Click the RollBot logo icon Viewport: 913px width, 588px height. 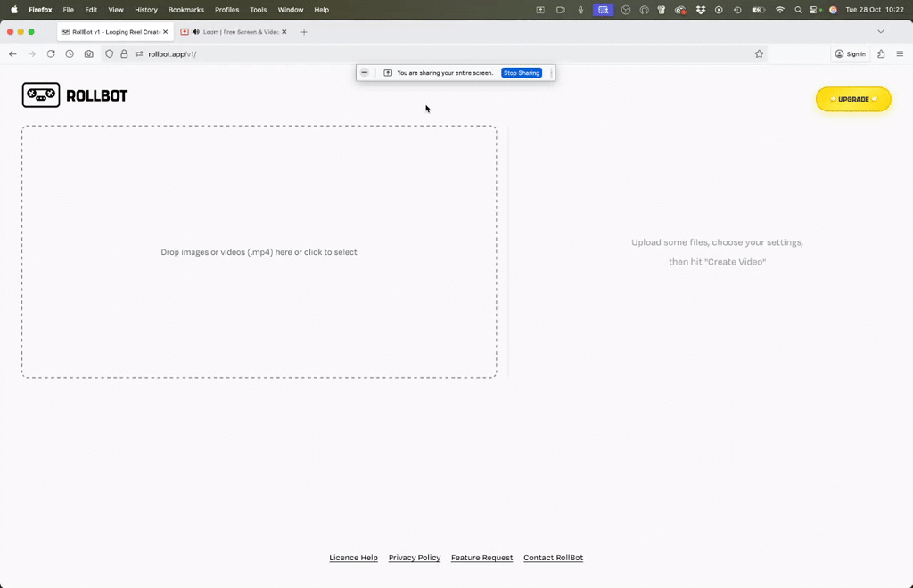coord(41,95)
